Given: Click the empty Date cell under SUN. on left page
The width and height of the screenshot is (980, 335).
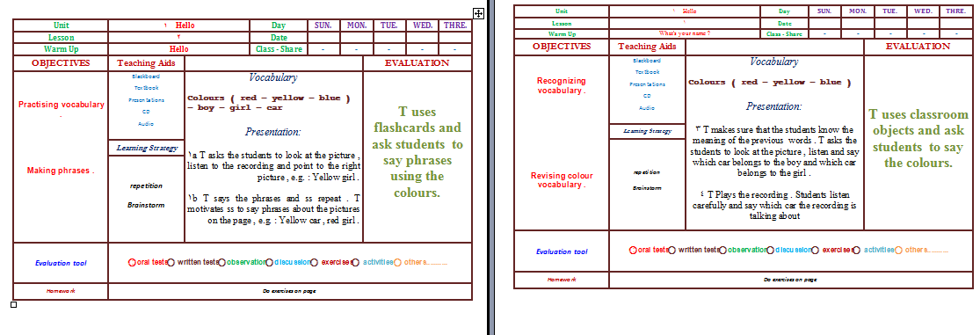Looking at the screenshot, I should click(323, 38).
